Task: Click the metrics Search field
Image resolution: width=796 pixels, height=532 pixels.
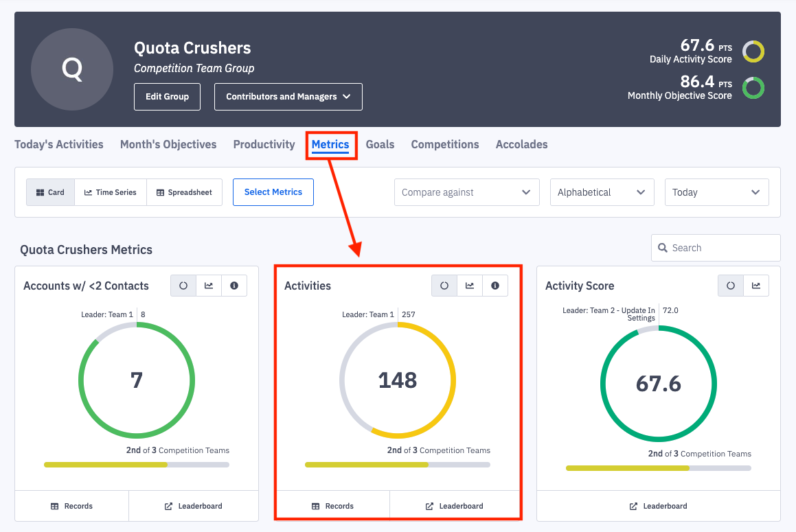Action: [716, 248]
